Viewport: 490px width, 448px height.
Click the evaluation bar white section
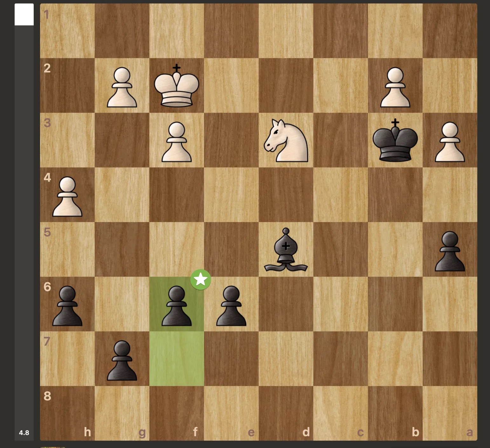(x=24, y=14)
